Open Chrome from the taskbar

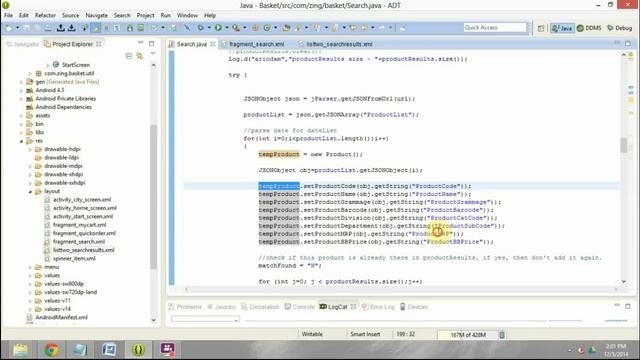[x=51, y=350]
